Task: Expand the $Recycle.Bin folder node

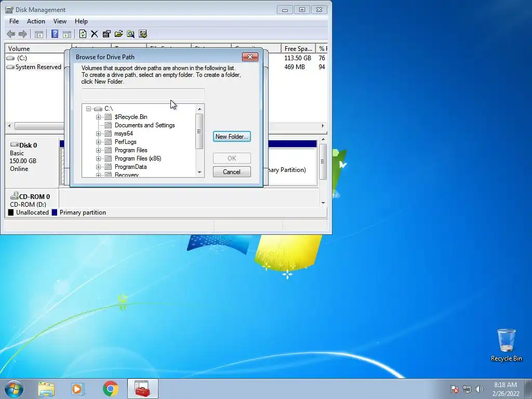Action: [x=98, y=117]
